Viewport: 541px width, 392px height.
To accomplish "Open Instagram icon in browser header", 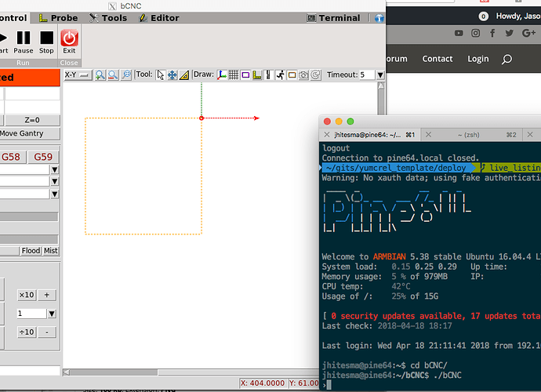I will pos(475,33).
